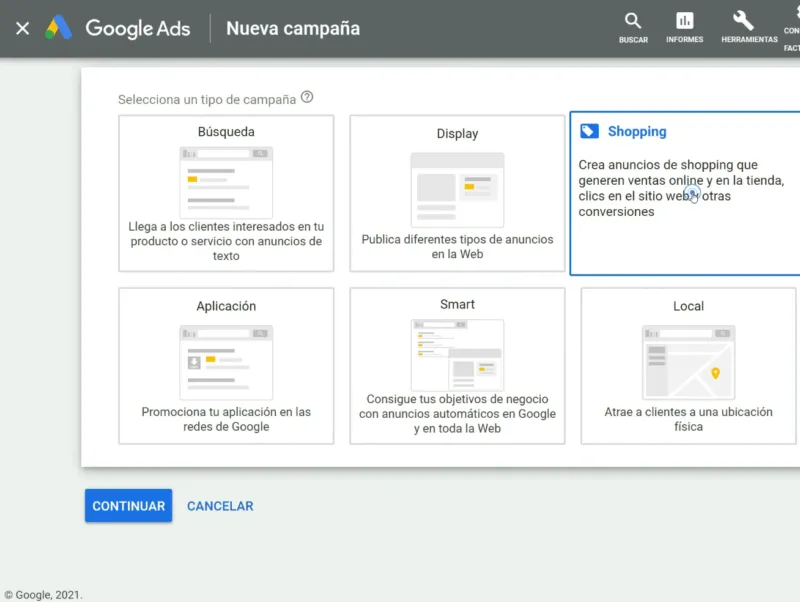Select the Búsqueda campaign type card

click(226, 193)
